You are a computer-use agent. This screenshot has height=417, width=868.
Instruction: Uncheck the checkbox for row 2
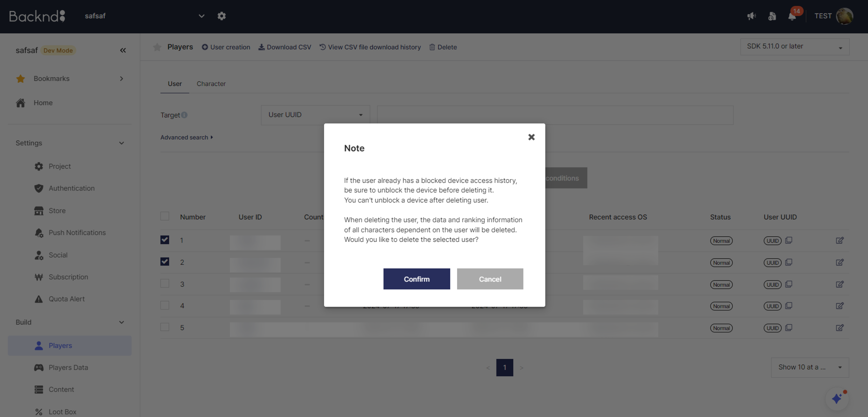coord(165,262)
